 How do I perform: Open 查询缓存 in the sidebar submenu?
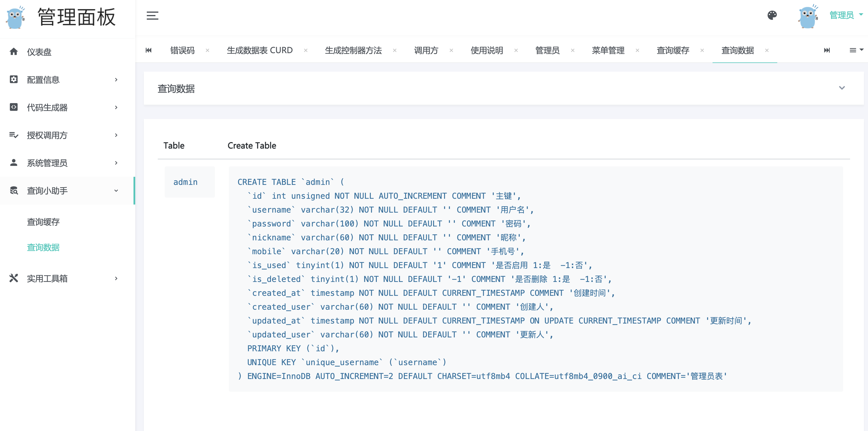pos(43,222)
